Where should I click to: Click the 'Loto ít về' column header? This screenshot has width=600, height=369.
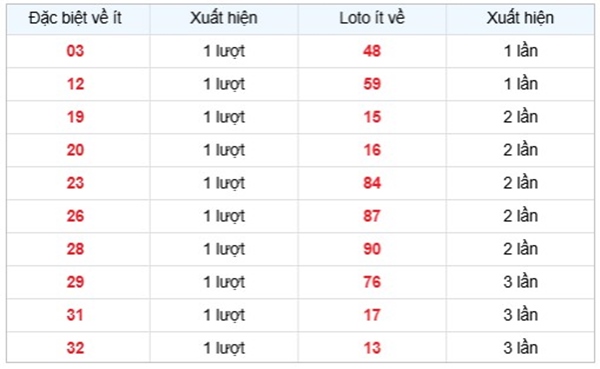[x=372, y=18]
